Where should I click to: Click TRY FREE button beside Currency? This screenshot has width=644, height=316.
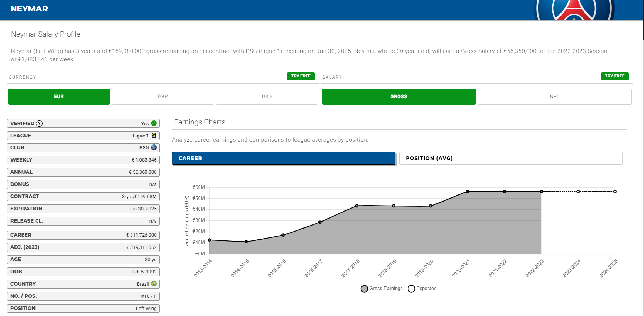click(x=301, y=76)
